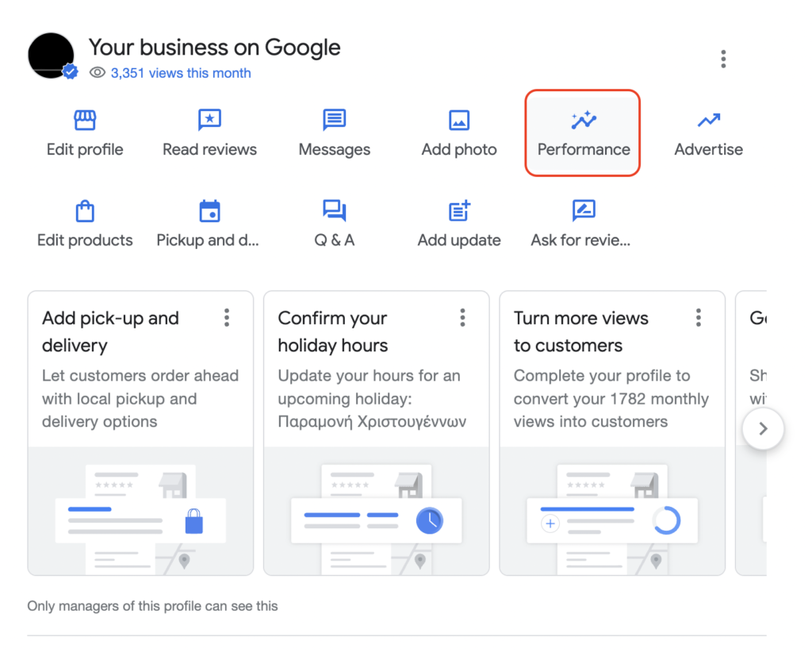812x652 pixels.
Task: Click the Add update post icon
Action: pyautogui.click(x=459, y=211)
